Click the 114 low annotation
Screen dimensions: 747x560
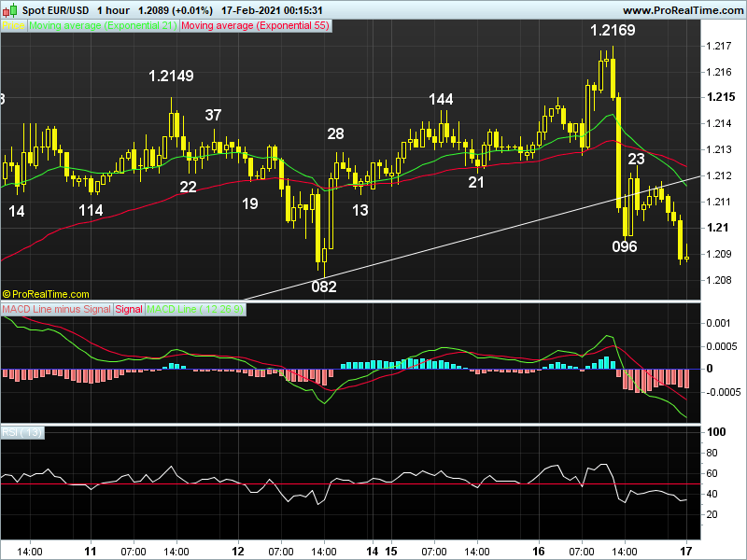tap(91, 210)
